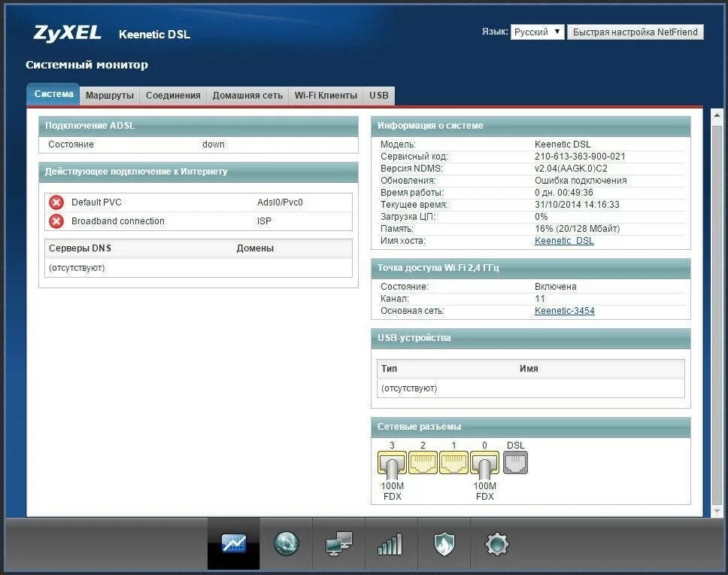Select the Default PVC connection row

point(199,202)
